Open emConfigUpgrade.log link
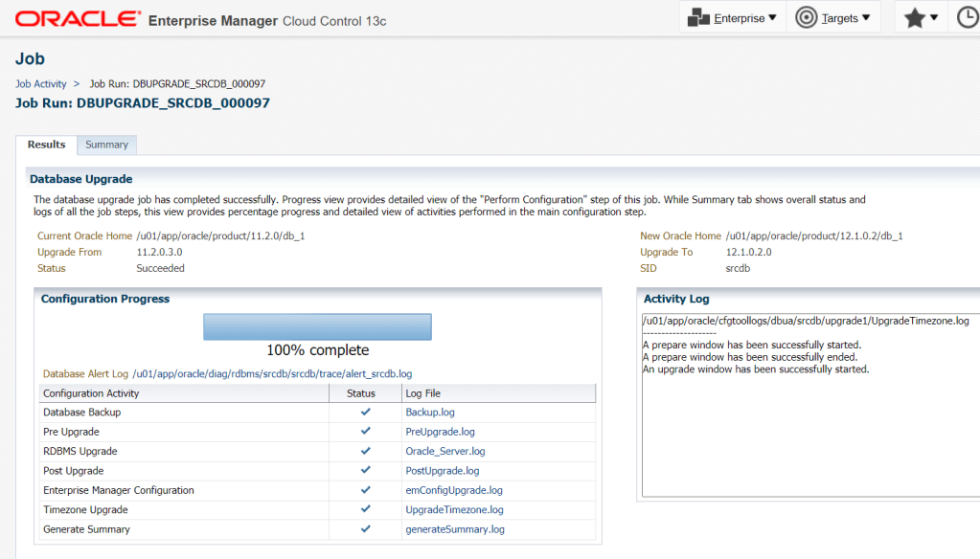Viewport: 980px width, 559px height. (x=453, y=490)
